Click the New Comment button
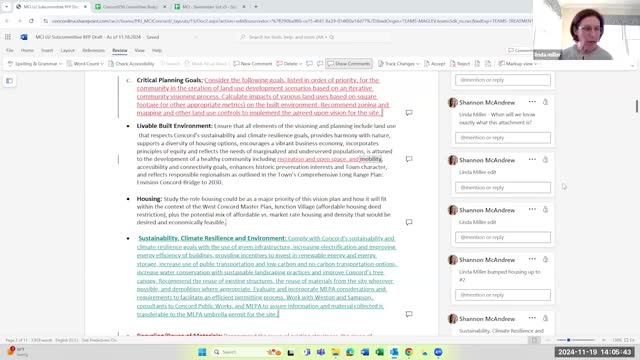The width and height of the screenshot is (640, 360). pyautogui.click(x=253, y=64)
